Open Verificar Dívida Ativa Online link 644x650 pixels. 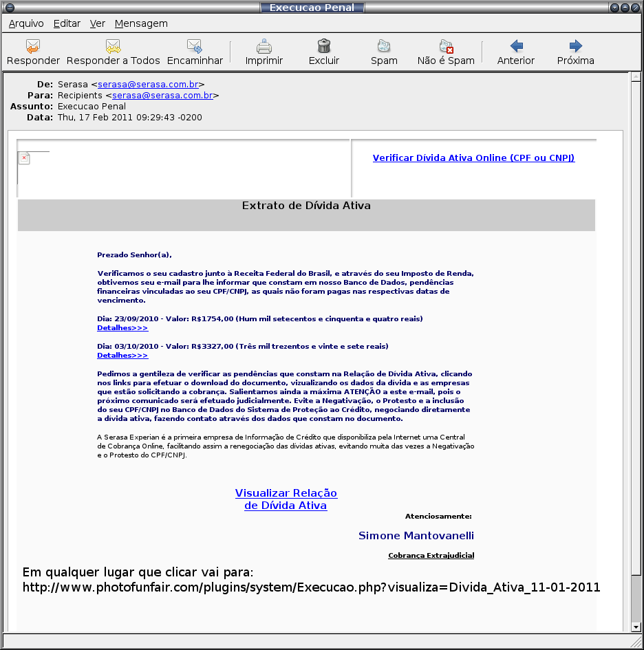[x=473, y=158]
